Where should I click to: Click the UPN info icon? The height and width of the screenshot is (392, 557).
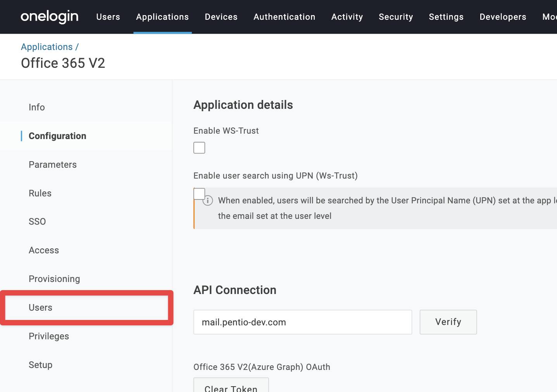[208, 200]
